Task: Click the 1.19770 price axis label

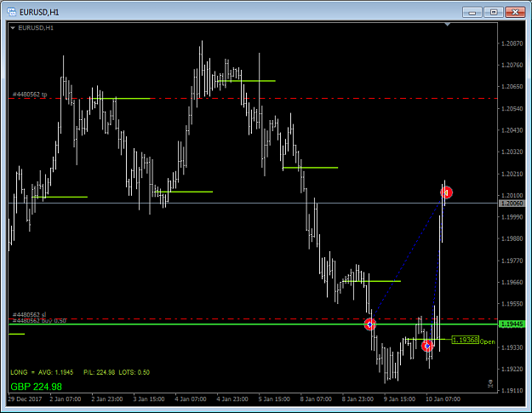Action: click(512, 261)
